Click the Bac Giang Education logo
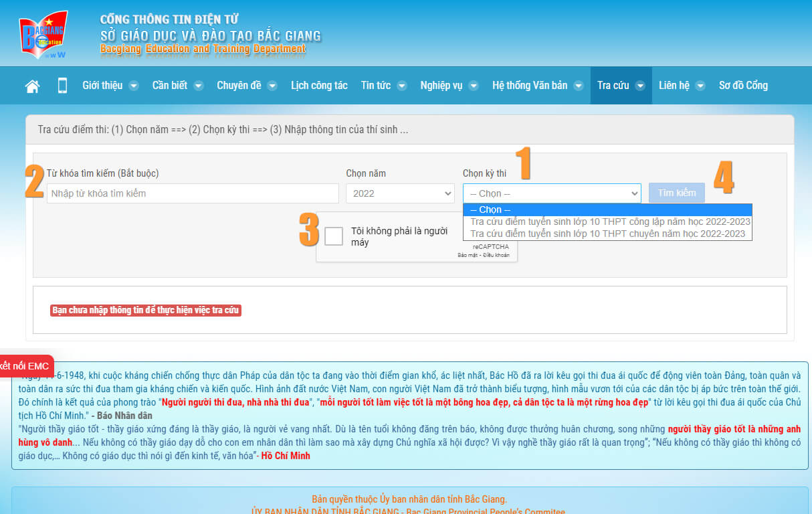Viewport: 812px width, 514px height. 43,35
